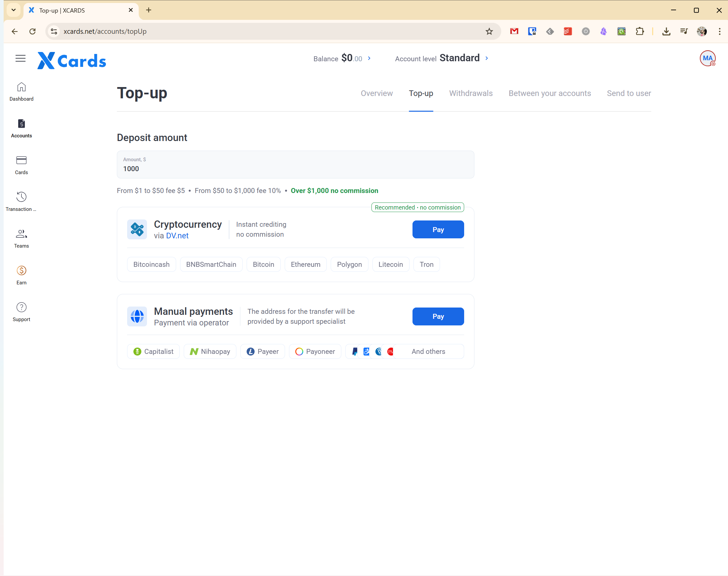
Task: Open the DV.net link
Action: point(177,236)
